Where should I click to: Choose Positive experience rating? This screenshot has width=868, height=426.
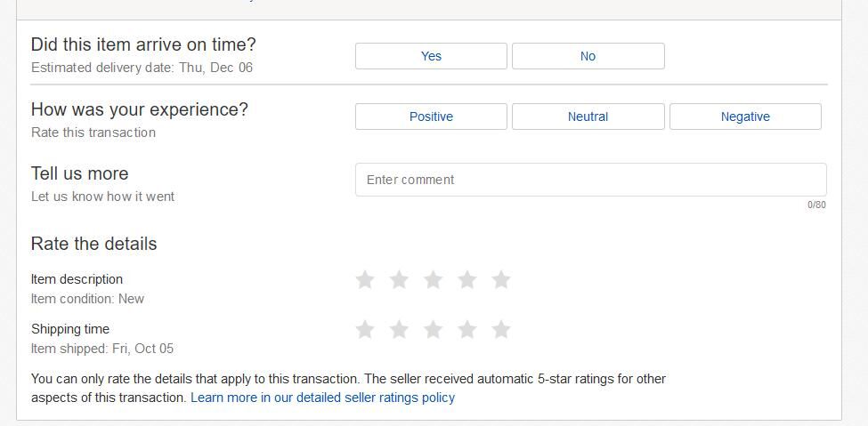[x=431, y=117]
